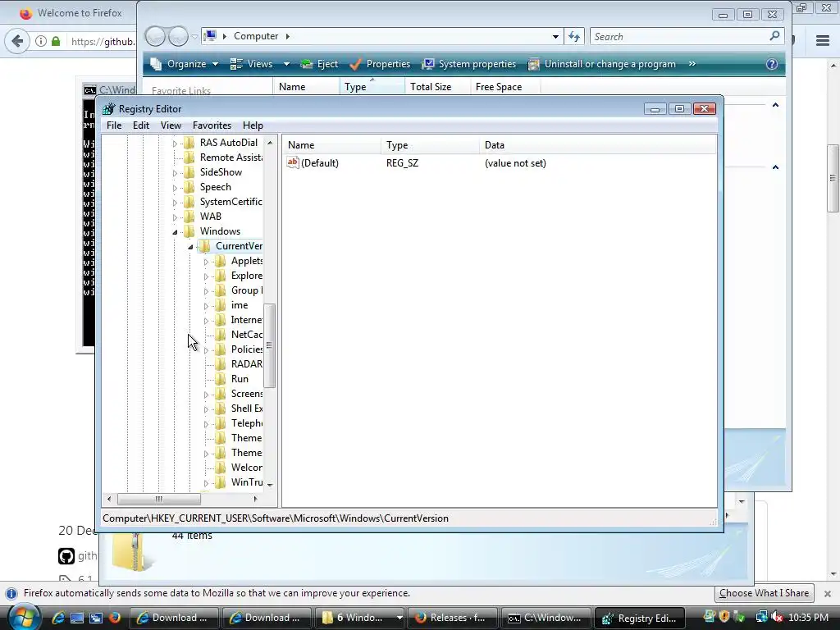The width and height of the screenshot is (840, 630).
Task: Open Explorer help question mark icon
Action: pos(771,64)
